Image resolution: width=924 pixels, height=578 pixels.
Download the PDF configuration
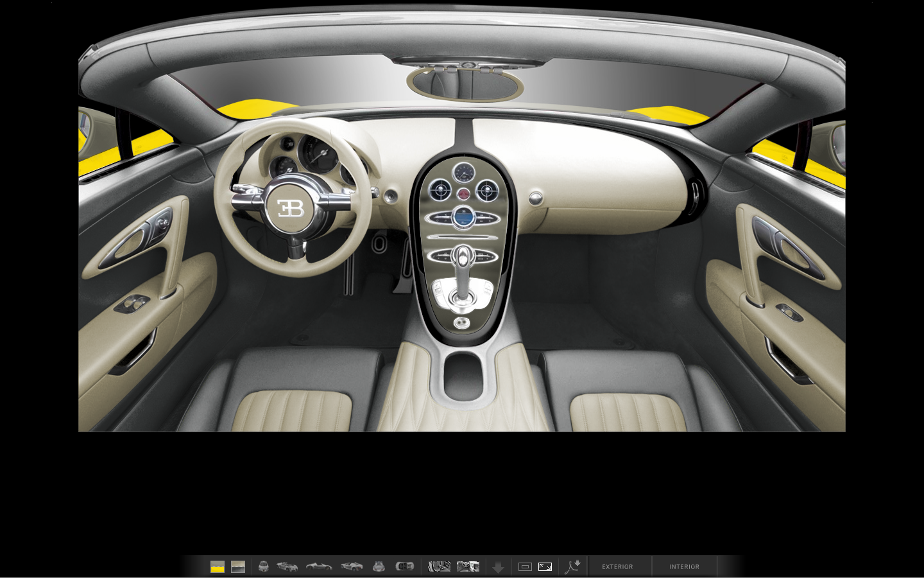tap(572, 566)
